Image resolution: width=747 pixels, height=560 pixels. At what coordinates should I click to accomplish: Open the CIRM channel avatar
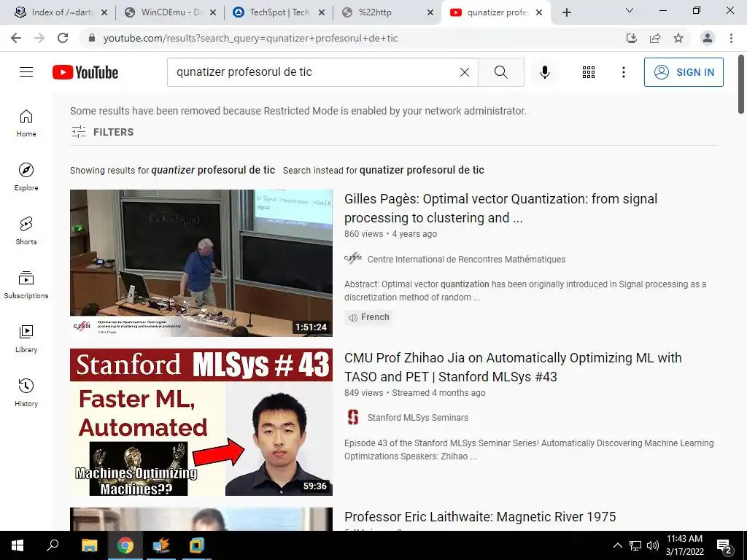point(353,259)
